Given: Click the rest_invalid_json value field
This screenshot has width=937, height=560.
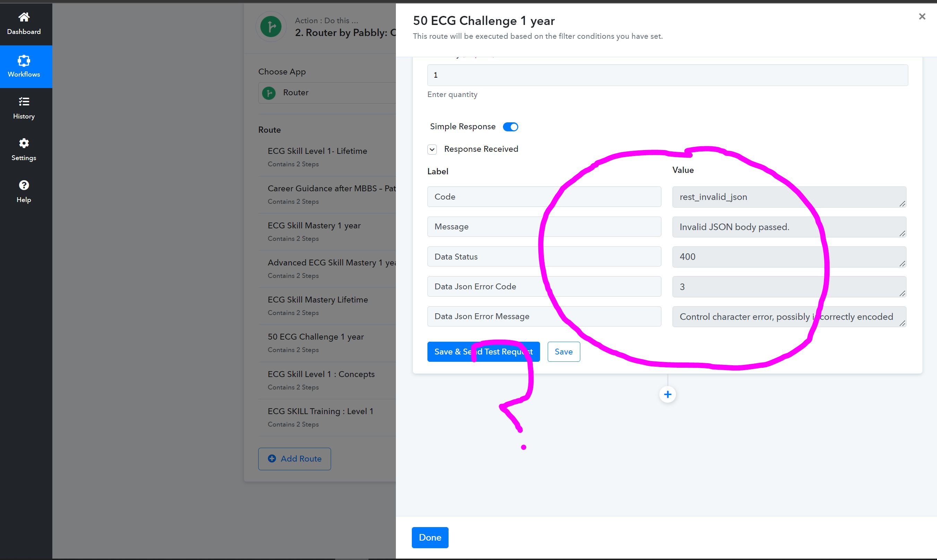Looking at the screenshot, I should tap(789, 197).
